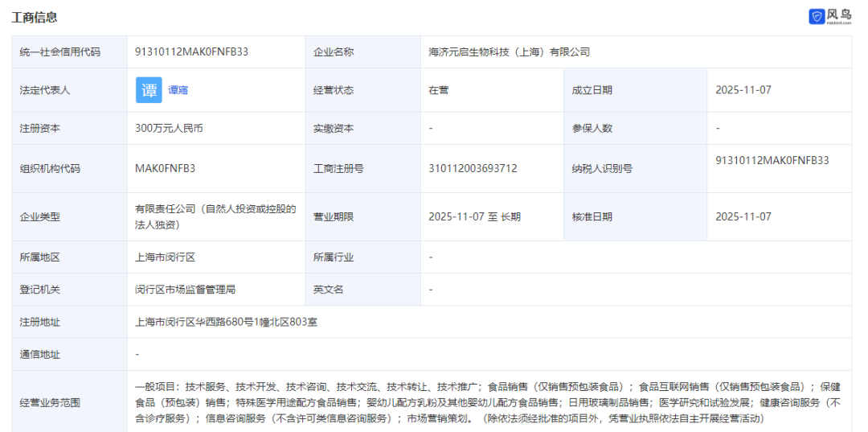
Task: Select the unified social credit code value
Action: tap(191, 51)
